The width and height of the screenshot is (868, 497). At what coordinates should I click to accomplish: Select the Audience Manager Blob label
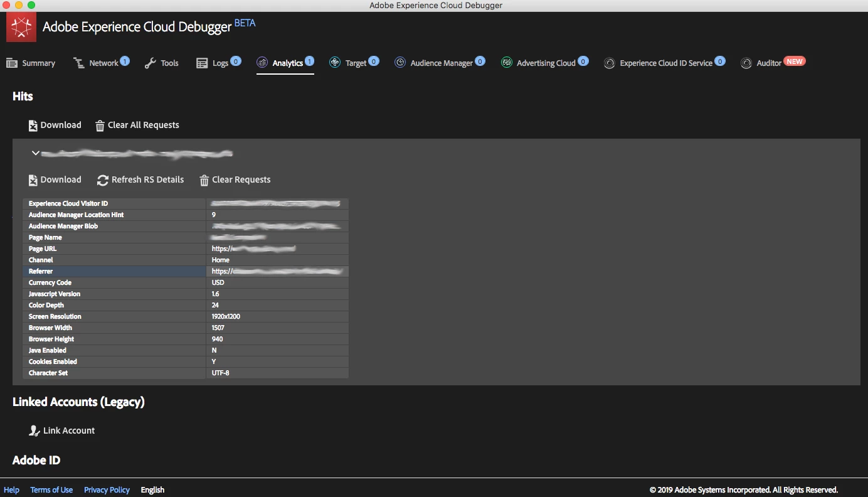(x=63, y=227)
